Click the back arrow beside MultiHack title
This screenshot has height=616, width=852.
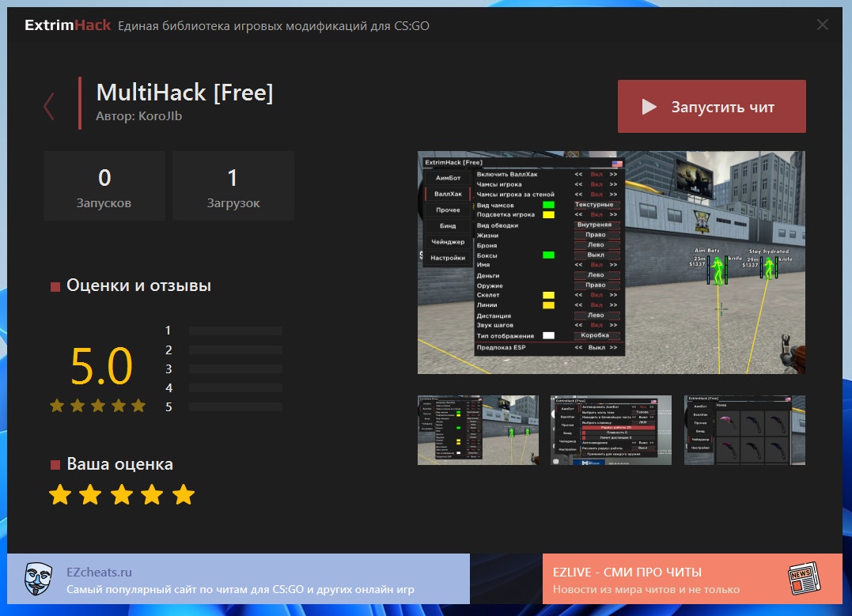pyautogui.click(x=49, y=105)
